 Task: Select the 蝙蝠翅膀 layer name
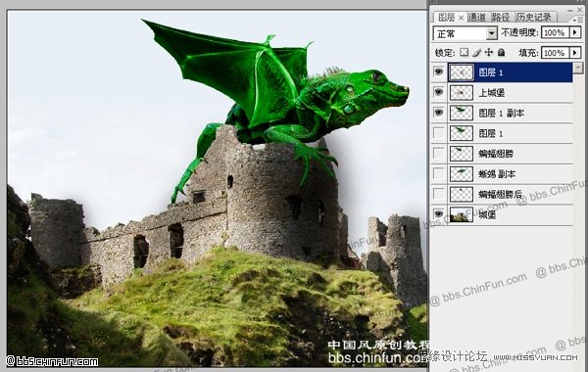pos(496,154)
